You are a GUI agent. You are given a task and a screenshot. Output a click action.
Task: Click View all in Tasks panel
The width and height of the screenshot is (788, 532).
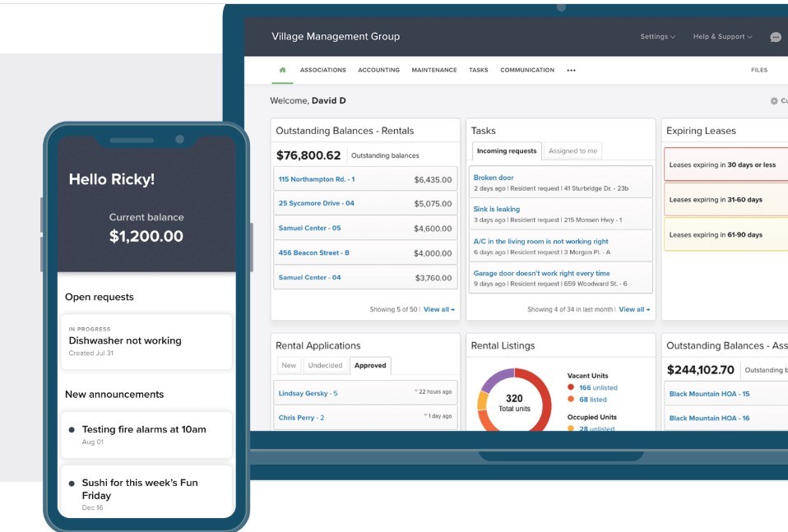[x=632, y=310]
